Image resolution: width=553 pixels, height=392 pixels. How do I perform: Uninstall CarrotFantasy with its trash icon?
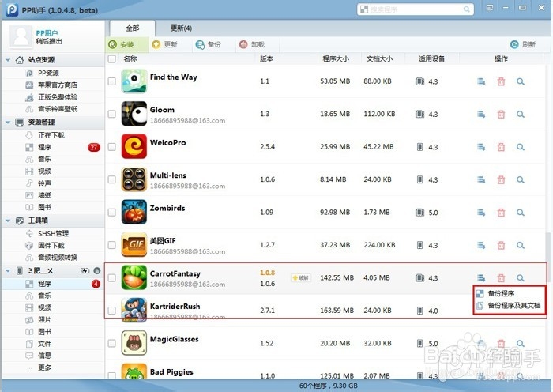501,278
